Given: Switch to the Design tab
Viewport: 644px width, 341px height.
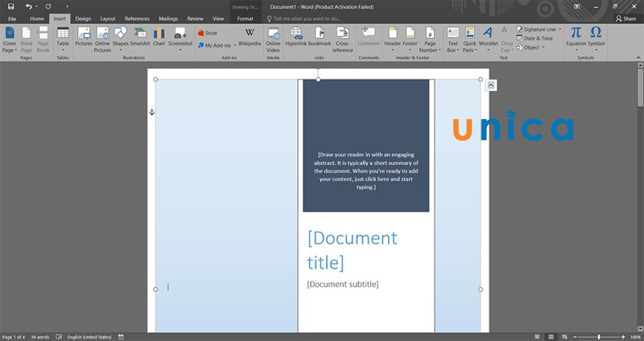Looking at the screenshot, I should [83, 18].
